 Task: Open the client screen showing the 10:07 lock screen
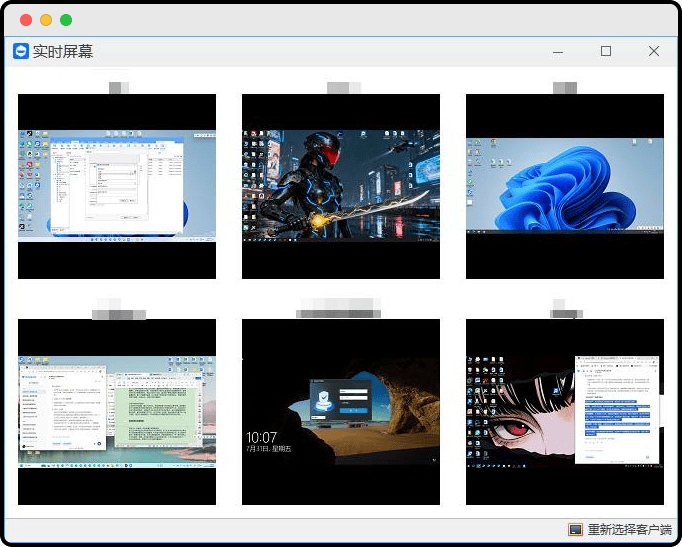point(341,412)
